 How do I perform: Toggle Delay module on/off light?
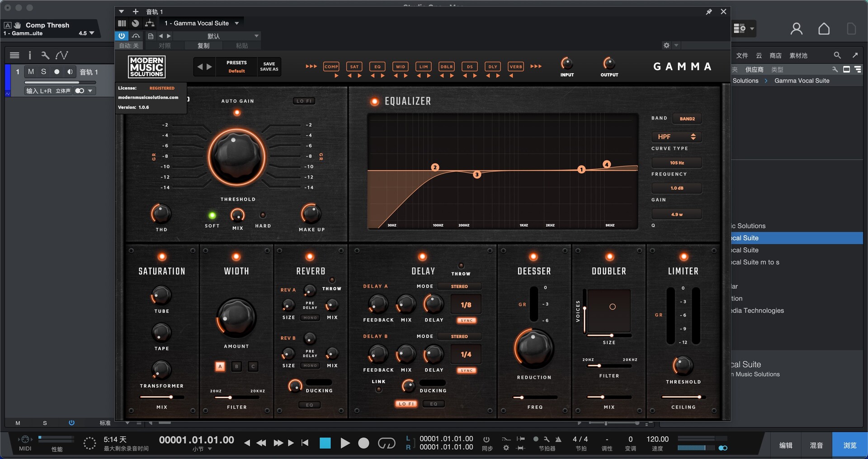422,257
